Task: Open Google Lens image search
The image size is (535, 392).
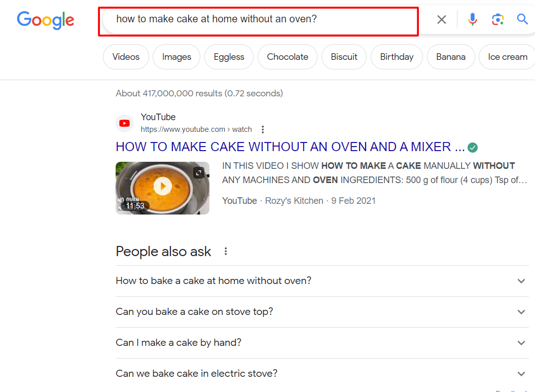Action: [x=497, y=20]
